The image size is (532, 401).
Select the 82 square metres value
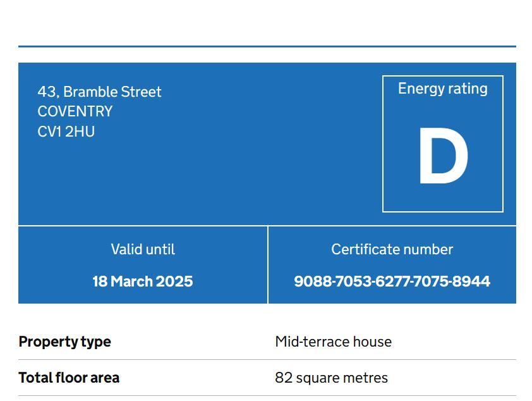pyautogui.click(x=331, y=378)
